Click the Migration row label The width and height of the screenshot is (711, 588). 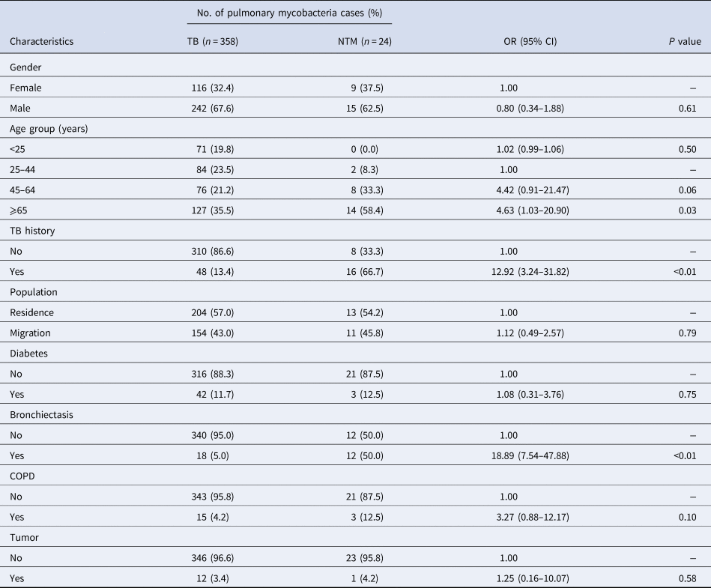click(31, 332)
